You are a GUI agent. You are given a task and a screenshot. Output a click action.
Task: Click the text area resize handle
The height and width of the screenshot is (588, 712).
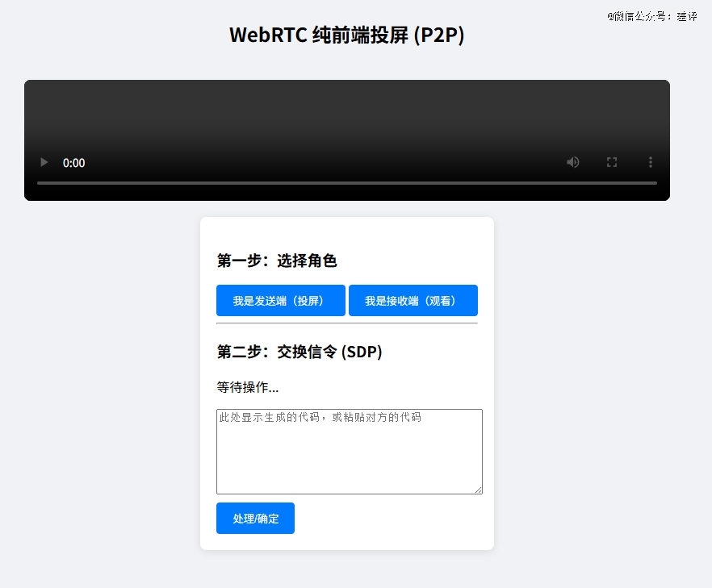coord(478,490)
